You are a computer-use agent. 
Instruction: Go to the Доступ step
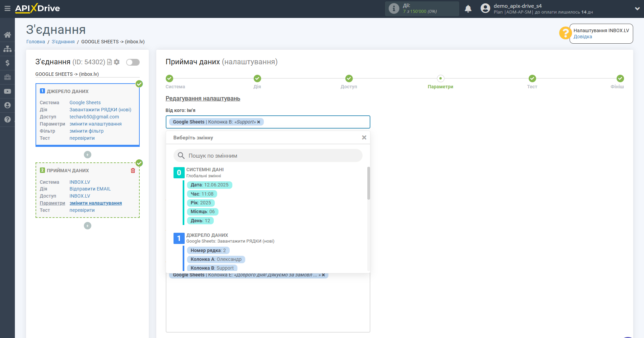point(349,78)
